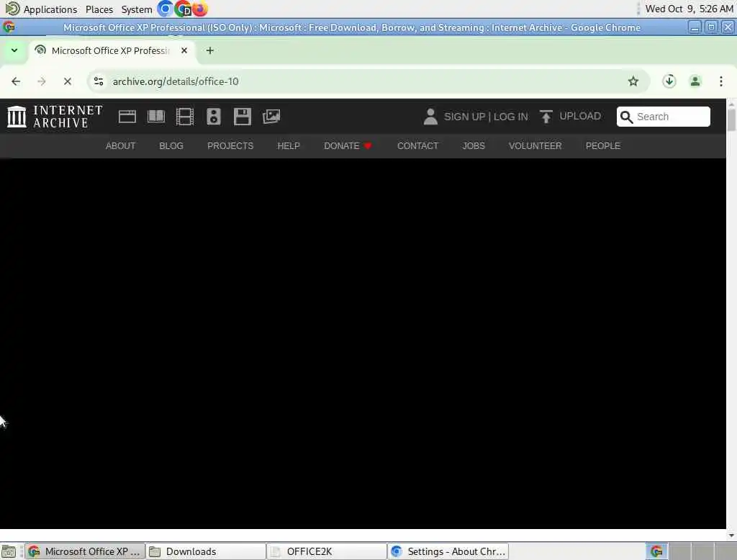Click the SIGN UP link

coord(464,117)
